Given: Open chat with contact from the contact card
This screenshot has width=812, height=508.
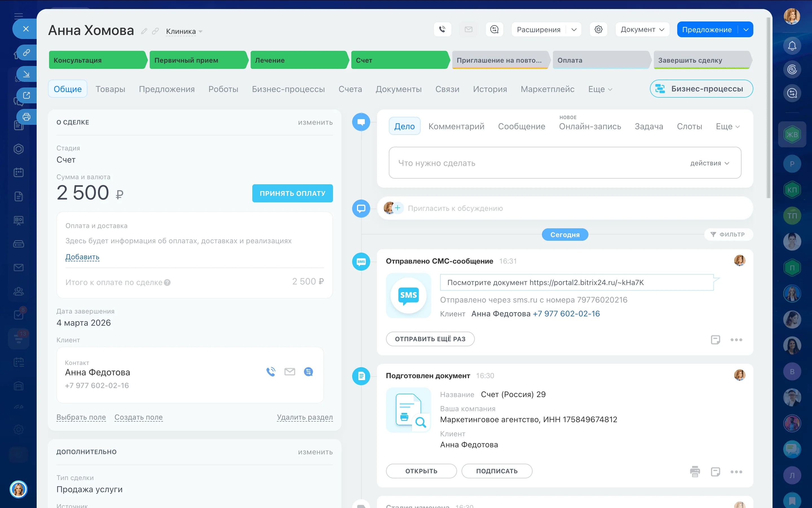Looking at the screenshot, I should pos(308,372).
